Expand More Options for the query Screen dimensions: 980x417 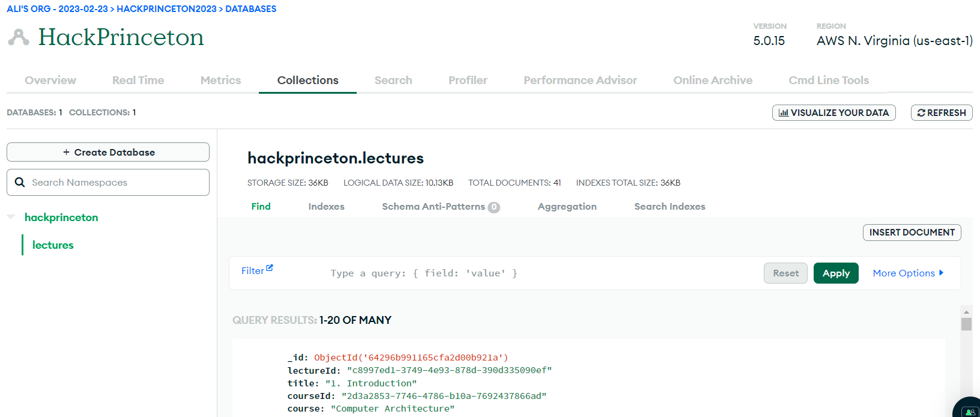click(908, 273)
